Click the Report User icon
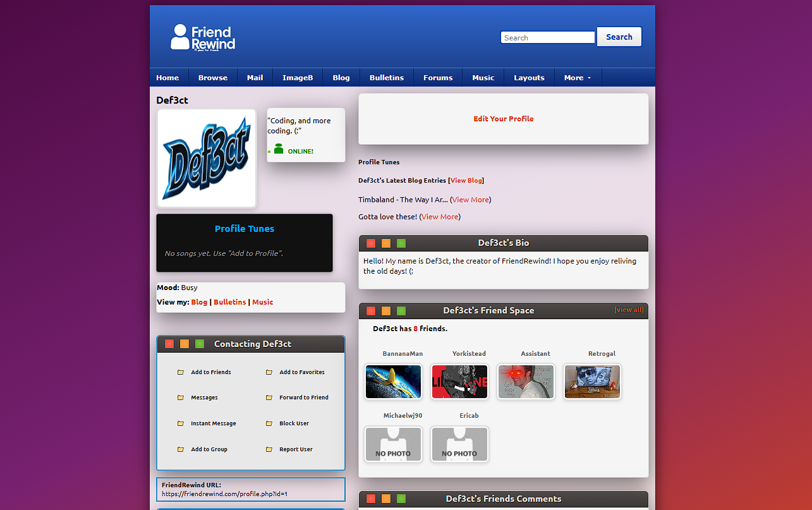812x510 pixels. pos(270,449)
